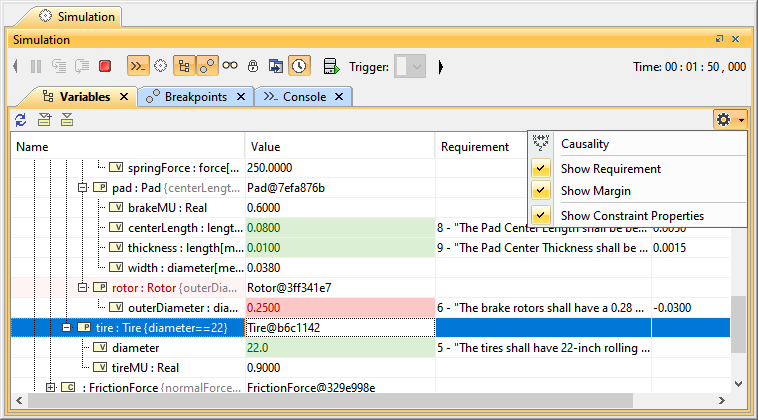Switch to the Console tab

(297, 97)
